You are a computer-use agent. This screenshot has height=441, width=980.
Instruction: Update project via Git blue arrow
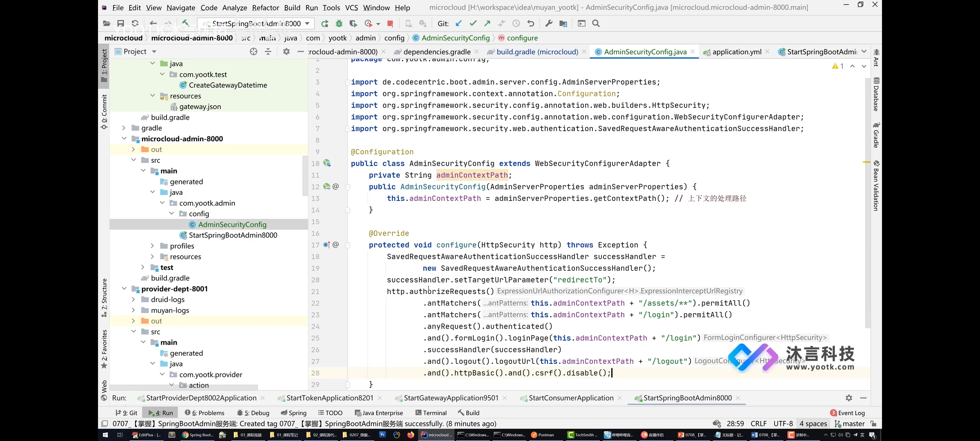459,23
